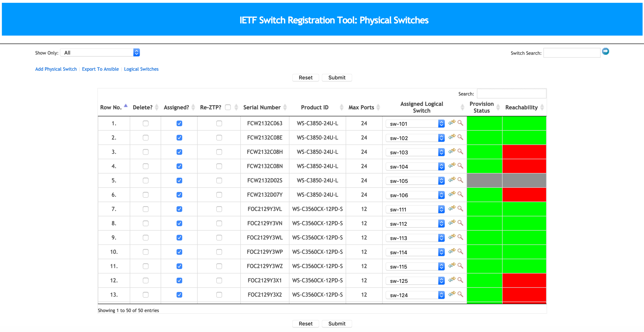Open the sw-103 logical switch dropdown

tap(415, 152)
